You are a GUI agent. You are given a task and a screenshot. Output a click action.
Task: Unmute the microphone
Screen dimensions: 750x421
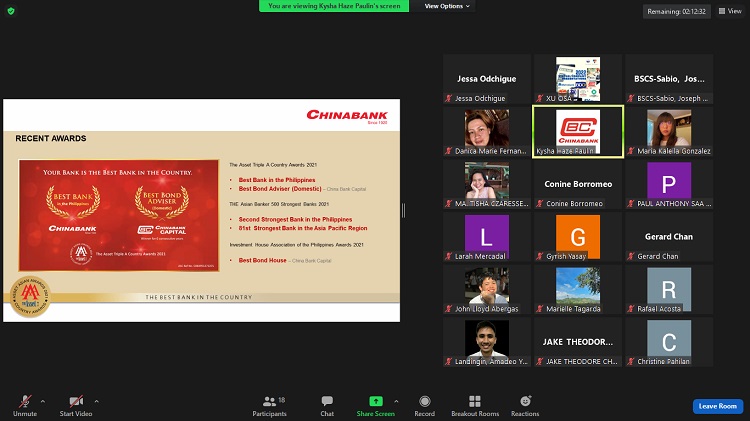click(x=25, y=406)
